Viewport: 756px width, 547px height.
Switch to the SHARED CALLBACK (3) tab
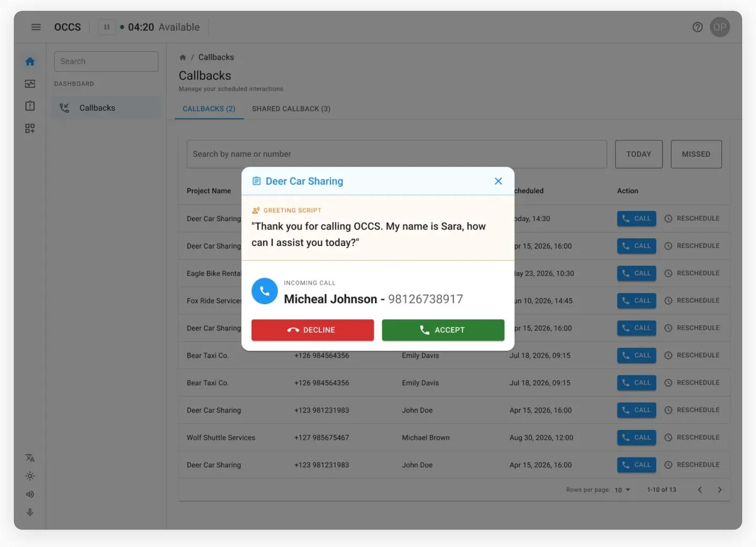point(291,109)
